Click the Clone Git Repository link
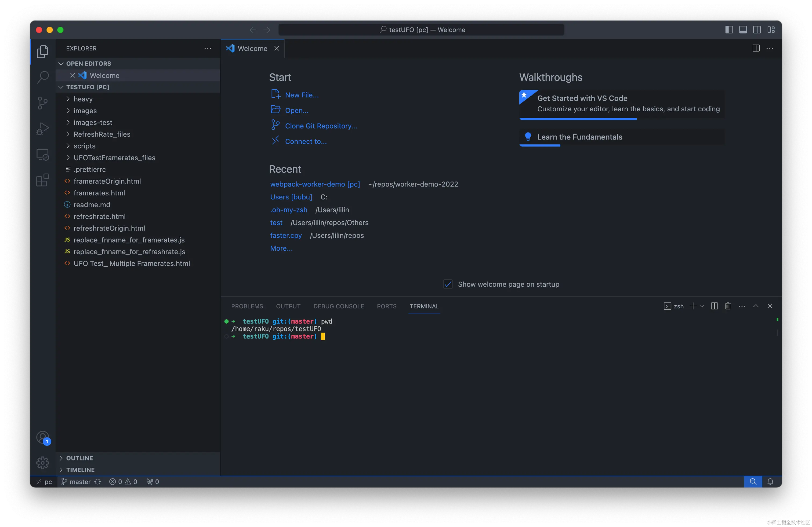The width and height of the screenshot is (812, 527). pyautogui.click(x=321, y=126)
